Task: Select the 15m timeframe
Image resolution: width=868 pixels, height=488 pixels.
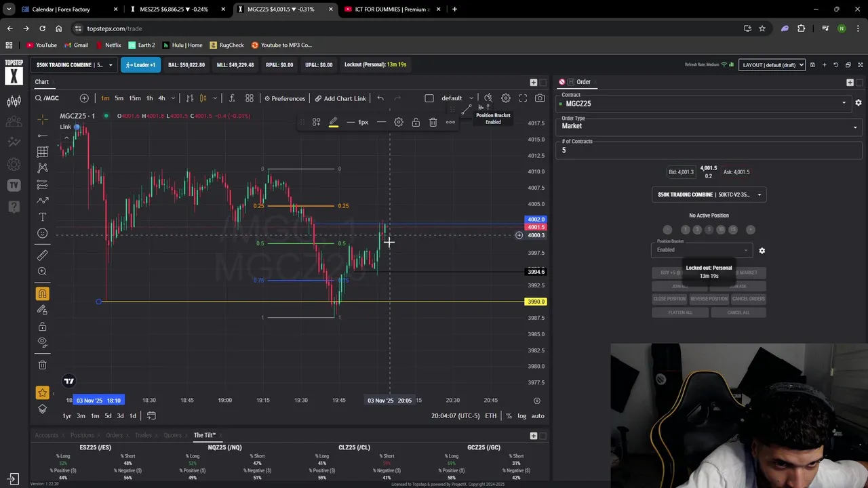Action: pyautogui.click(x=135, y=98)
